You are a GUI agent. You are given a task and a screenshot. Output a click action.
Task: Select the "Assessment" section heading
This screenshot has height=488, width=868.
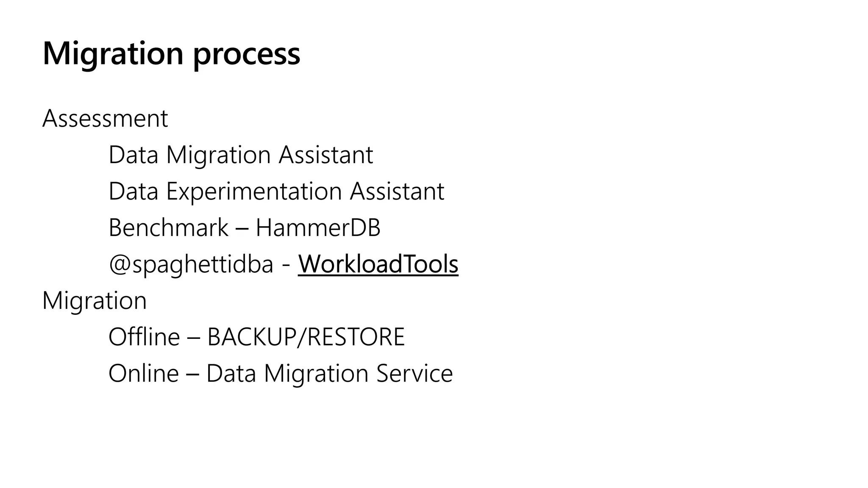[x=105, y=119]
